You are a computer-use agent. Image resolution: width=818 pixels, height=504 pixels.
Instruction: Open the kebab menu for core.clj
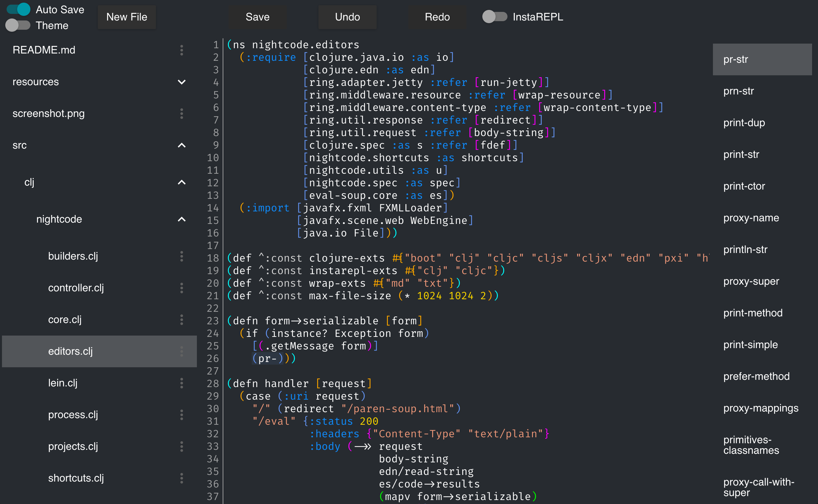(182, 320)
